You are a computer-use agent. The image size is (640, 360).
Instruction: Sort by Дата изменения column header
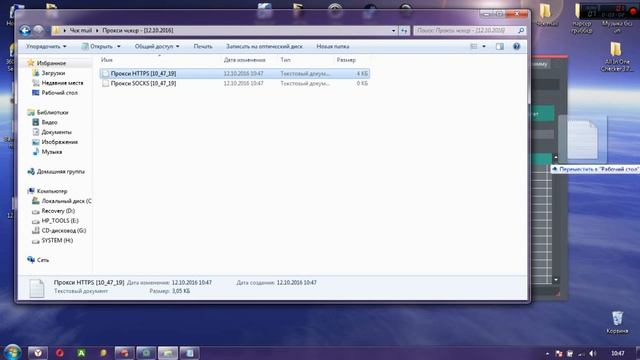(244, 60)
